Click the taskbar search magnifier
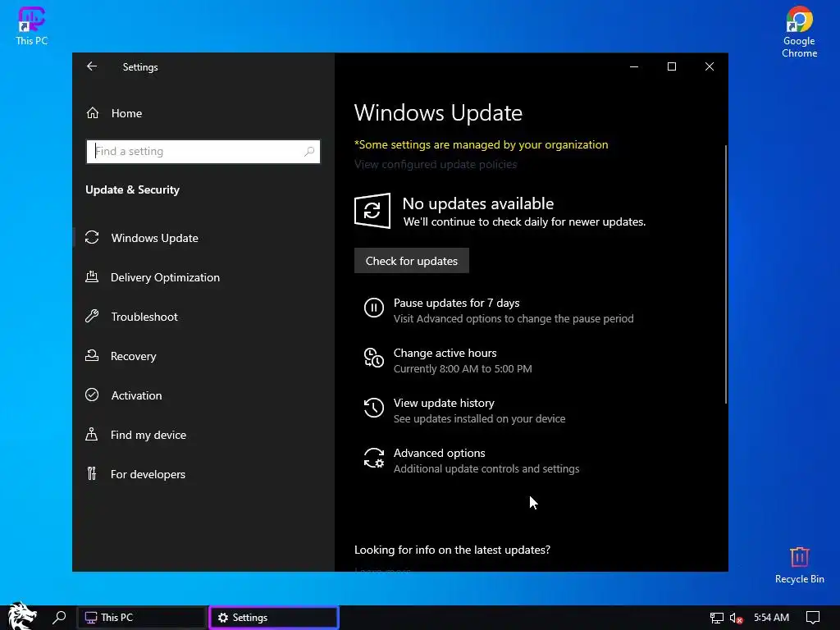 (59, 618)
